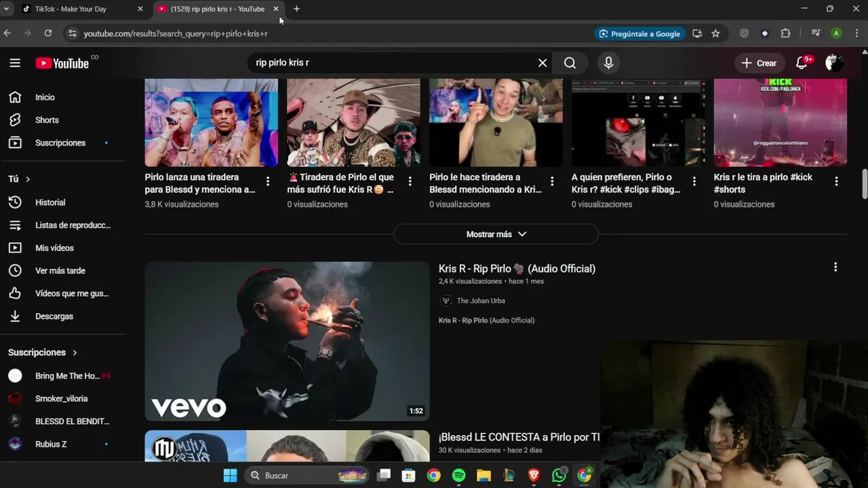Open the Windows Start menu
Screen dimensions: 868x488
[x=230, y=475]
